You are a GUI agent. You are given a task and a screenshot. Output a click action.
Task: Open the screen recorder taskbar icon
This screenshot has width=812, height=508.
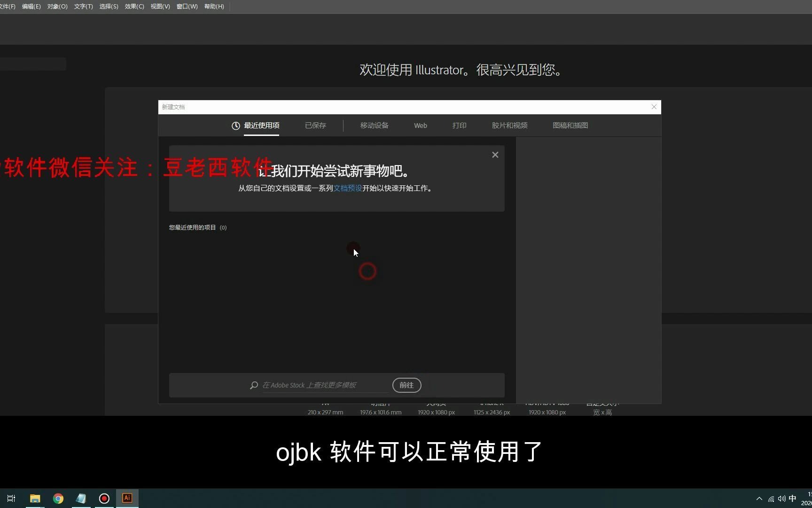click(104, 499)
